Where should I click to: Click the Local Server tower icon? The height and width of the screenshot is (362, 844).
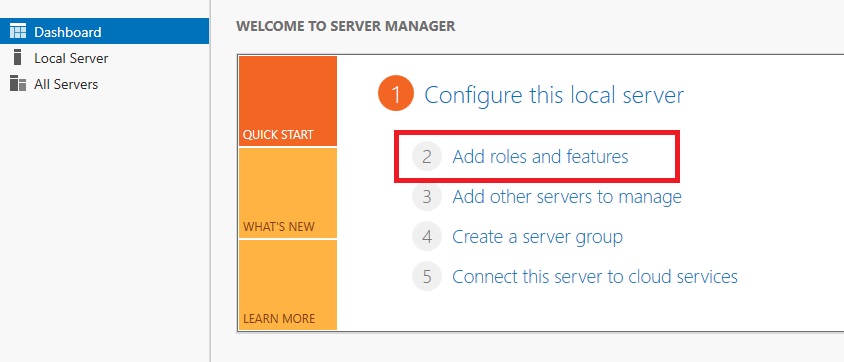tap(18, 57)
